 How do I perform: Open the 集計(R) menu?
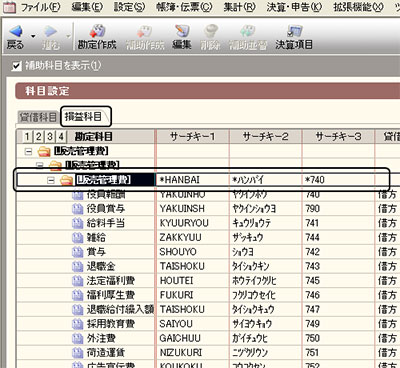pyautogui.click(x=240, y=7)
